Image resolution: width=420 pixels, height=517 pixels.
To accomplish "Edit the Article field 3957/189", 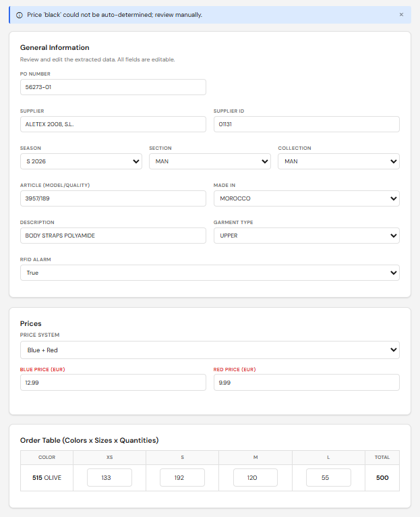I will point(113,198).
